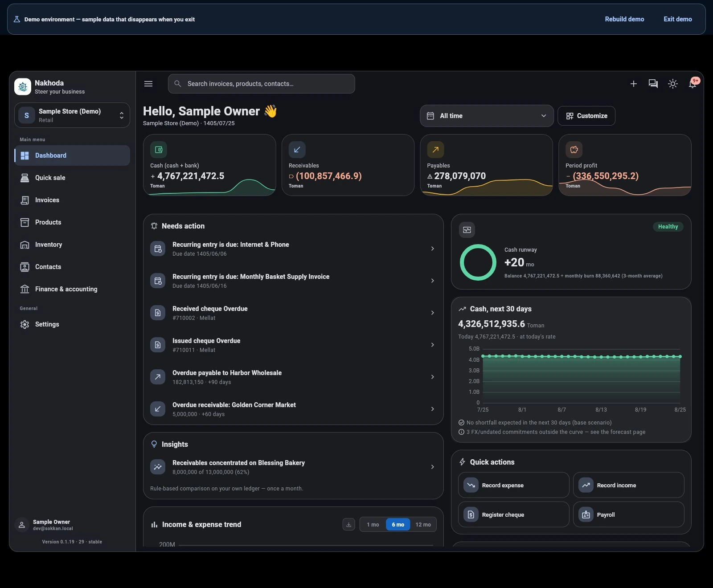Viewport: 713px width, 588px height.
Task: Open Invoices from the main menu
Action: [x=72, y=200]
